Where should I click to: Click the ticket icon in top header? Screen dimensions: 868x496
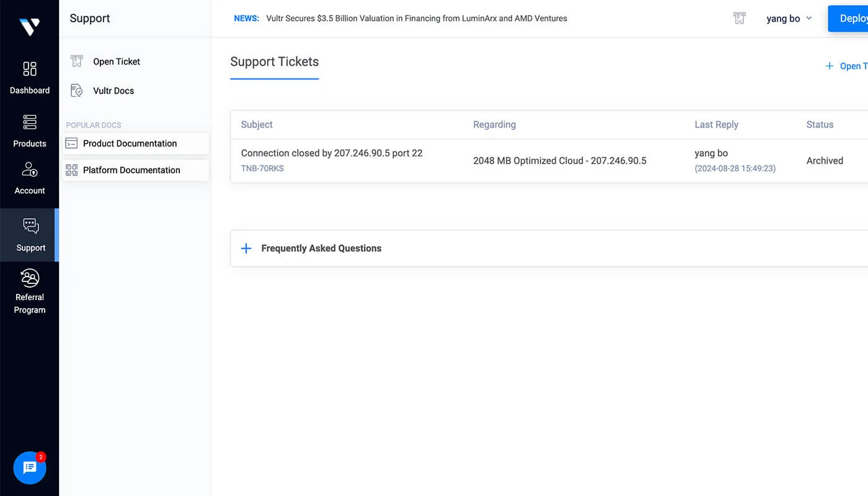(739, 19)
